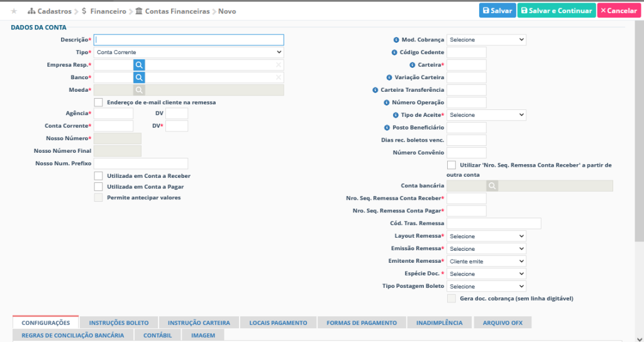Click the info icon next to Código Cedente
Image resolution: width=644 pixels, height=342 pixels.
point(394,52)
